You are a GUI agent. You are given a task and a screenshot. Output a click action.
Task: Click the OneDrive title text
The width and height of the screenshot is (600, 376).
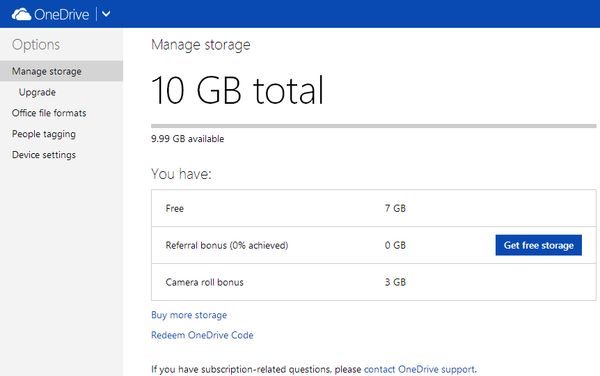(62, 15)
